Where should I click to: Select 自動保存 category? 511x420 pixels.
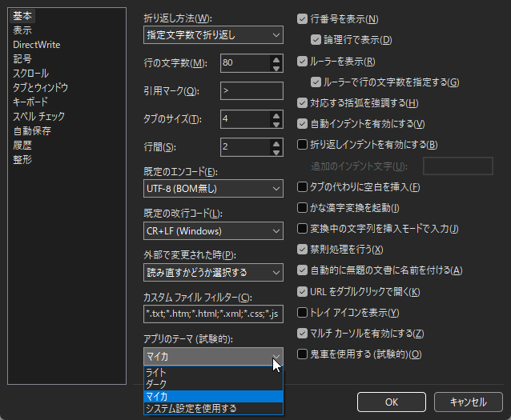[31, 131]
